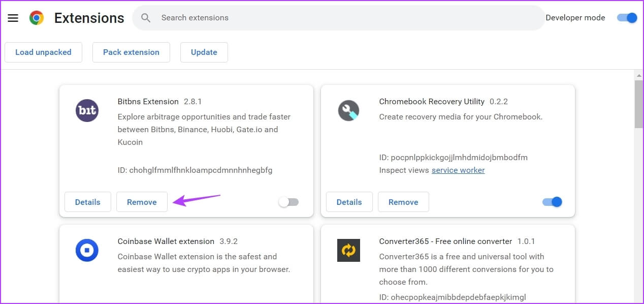Click the Chrome logo icon
Image resolution: width=644 pixels, height=304 pixels.
[x=37, y=18]
